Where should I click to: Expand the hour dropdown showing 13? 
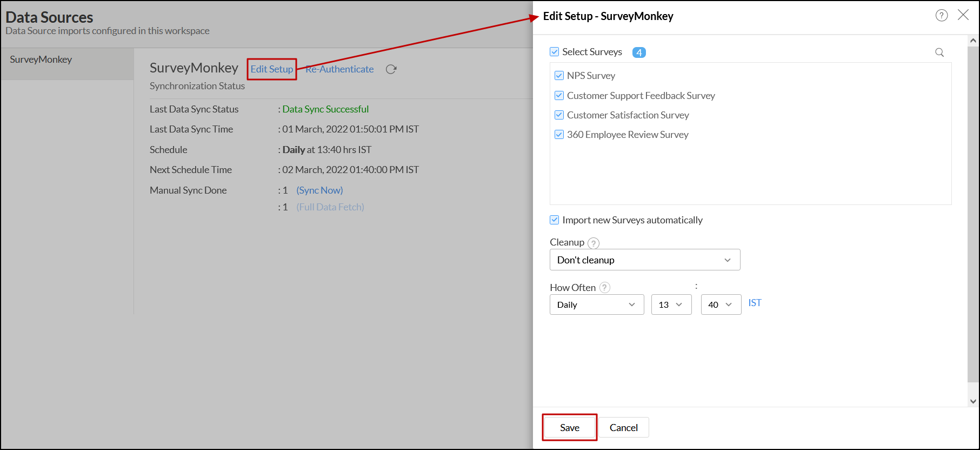pyautogui.click(x=671, y=305)
